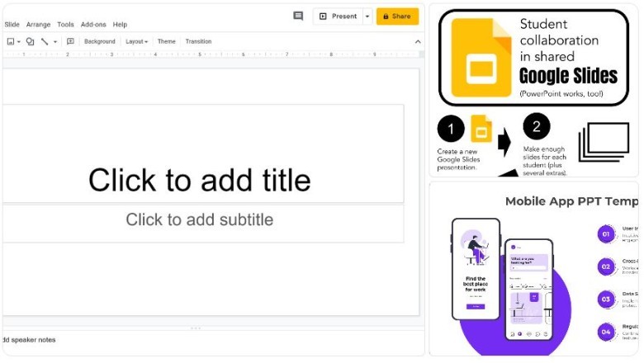The width and height of the screenshot is (644, 363).
Task: Select the shape tool icon
Action: click(30, 41)
